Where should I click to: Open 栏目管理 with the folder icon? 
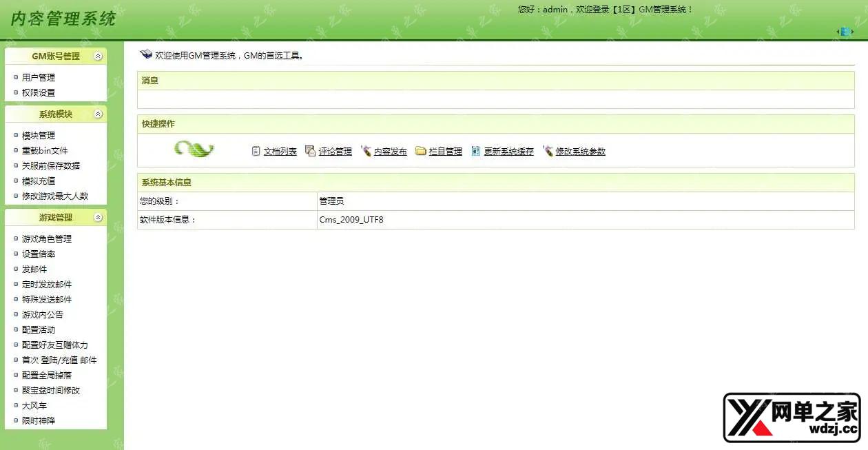point(422,150)
